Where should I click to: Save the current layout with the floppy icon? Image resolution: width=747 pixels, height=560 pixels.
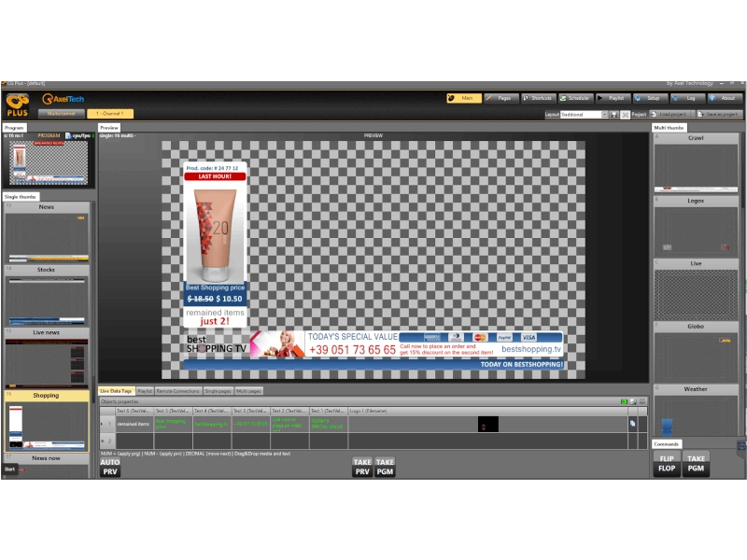614,115
